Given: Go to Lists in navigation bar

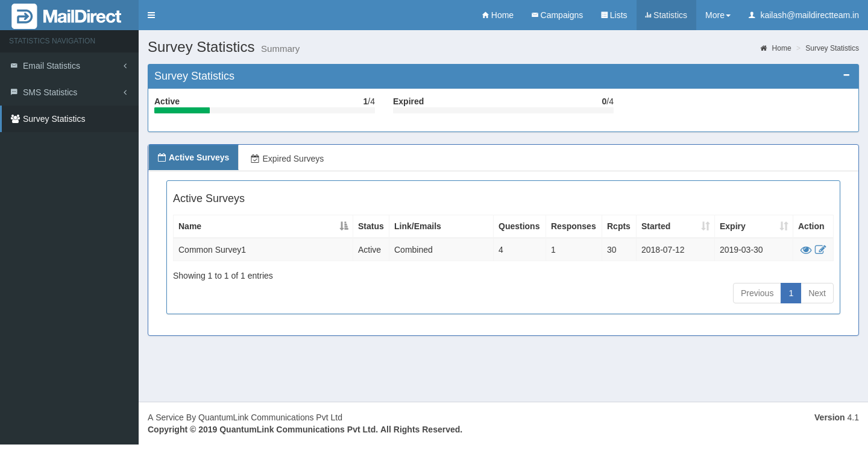Looking at the screenshot, I should (x=614, y=15).
